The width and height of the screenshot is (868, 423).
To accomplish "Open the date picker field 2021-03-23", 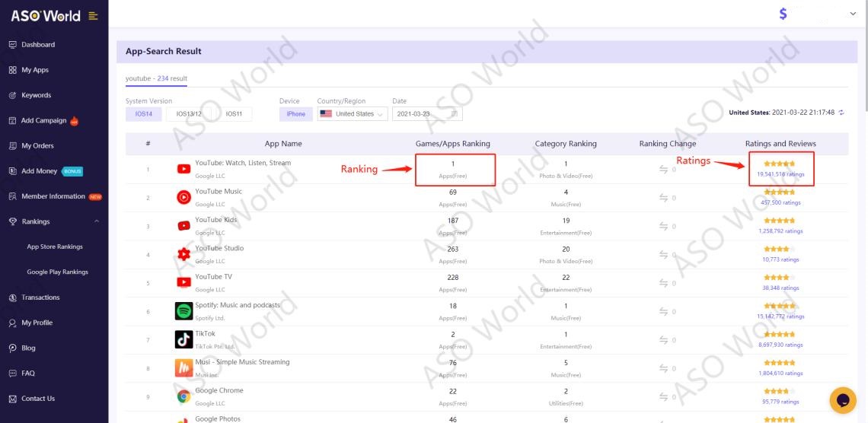I will (x=427, y=114).
